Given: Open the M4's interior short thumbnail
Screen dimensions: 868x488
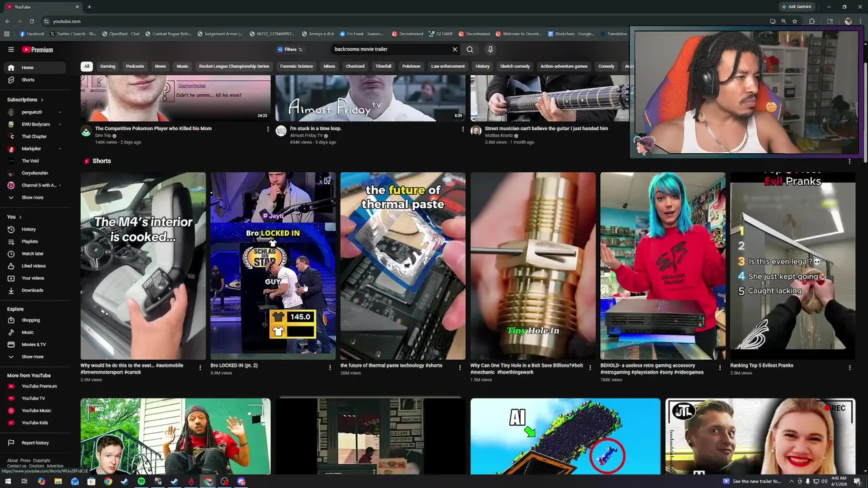Looking at the screenshot, I should [143, 266].
